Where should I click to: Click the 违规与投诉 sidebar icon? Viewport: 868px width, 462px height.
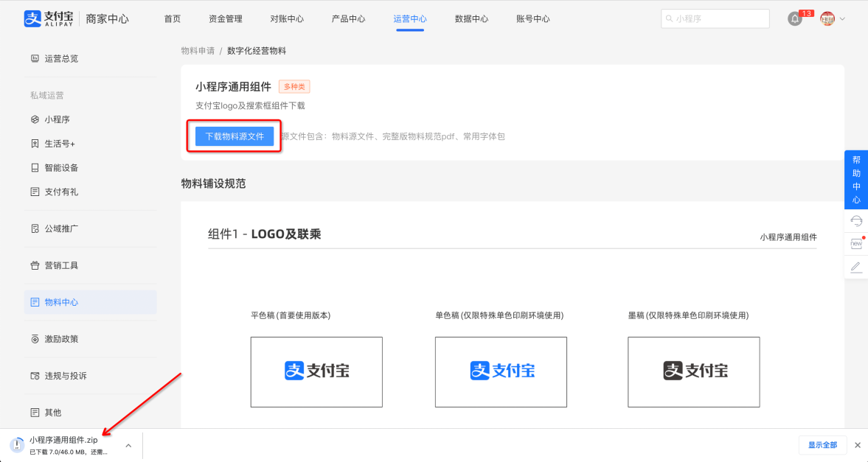35,376
